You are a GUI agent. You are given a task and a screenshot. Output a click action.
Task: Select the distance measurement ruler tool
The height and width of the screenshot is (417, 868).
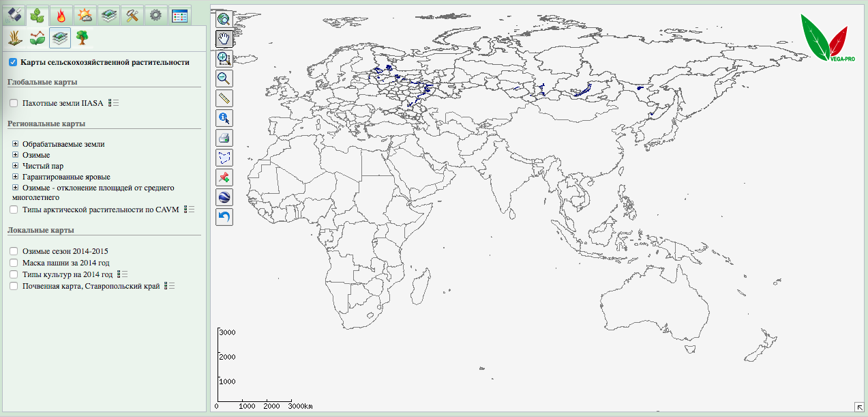(224, 98)
